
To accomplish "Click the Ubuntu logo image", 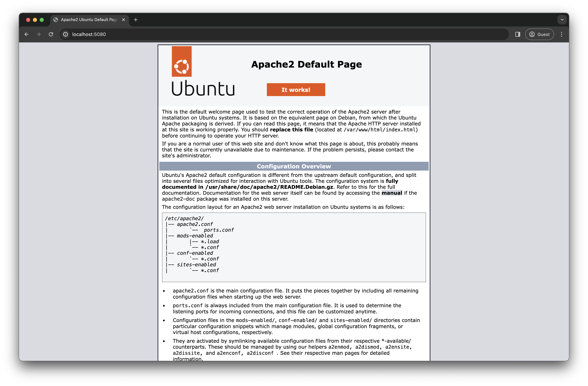I will 203,71.
